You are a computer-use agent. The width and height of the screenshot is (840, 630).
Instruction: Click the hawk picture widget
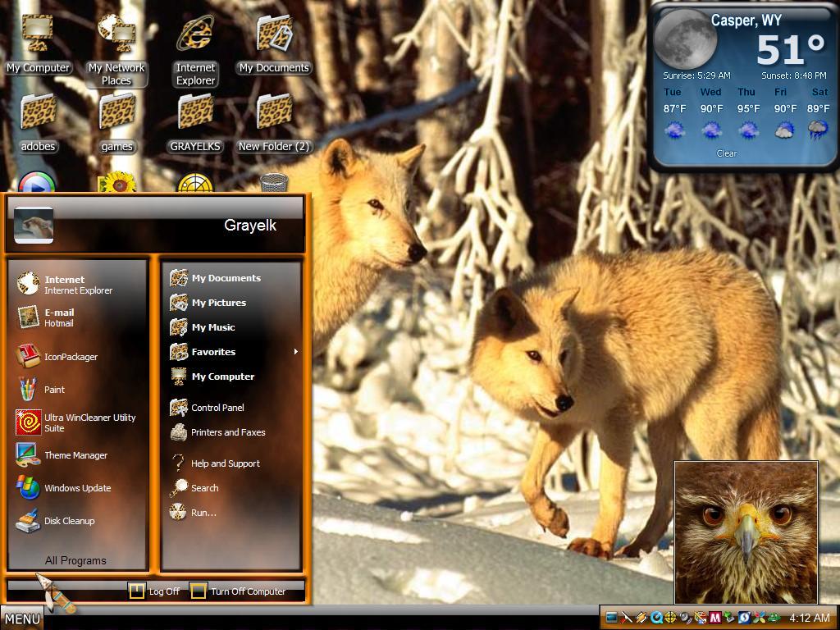click(x=746, y=532)
